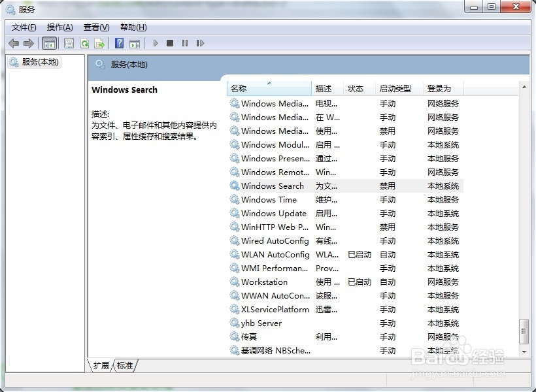536x392 pixels.
Task: Click the gear icon beside Windows Time
Action: point(234,199)
